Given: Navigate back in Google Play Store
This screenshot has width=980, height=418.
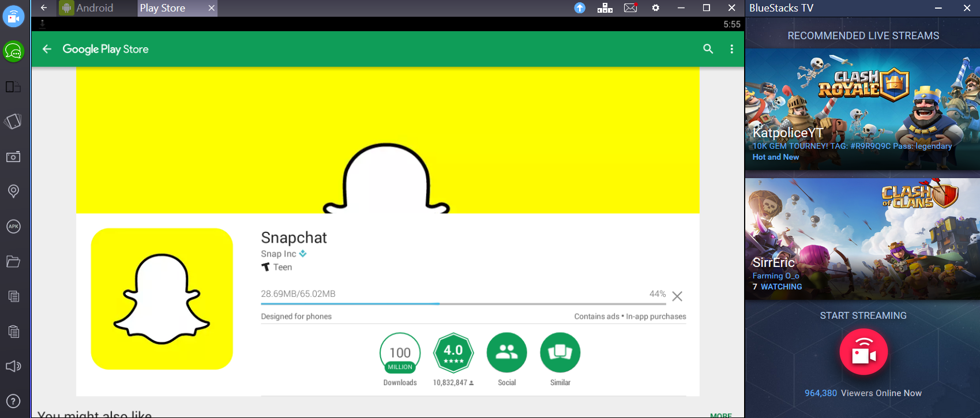Looking at the screenshot, I should coord(47,49).
